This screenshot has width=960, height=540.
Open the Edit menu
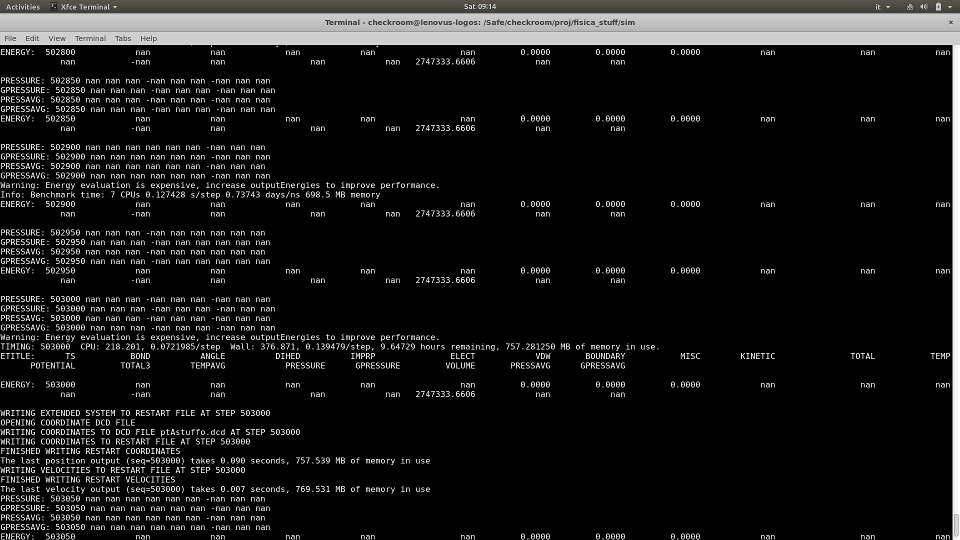pyautogui.click(x=32, y=38)
